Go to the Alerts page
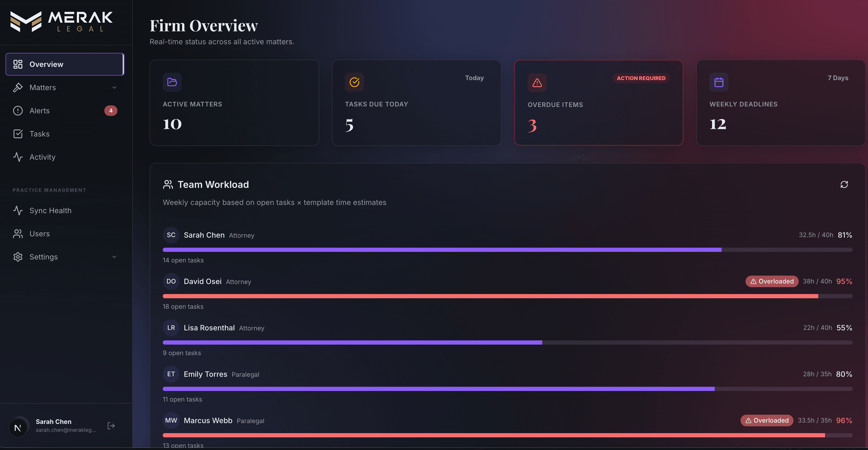Viewport: 868px width, 450px height. coord(65,111)
